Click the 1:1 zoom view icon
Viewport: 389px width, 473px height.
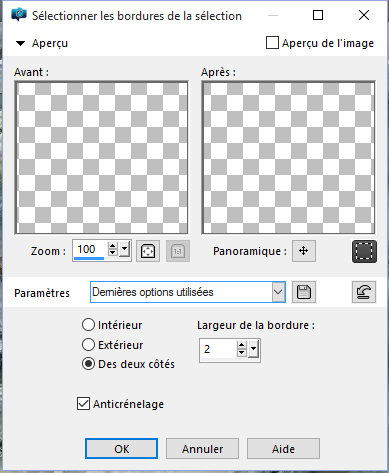178,251
